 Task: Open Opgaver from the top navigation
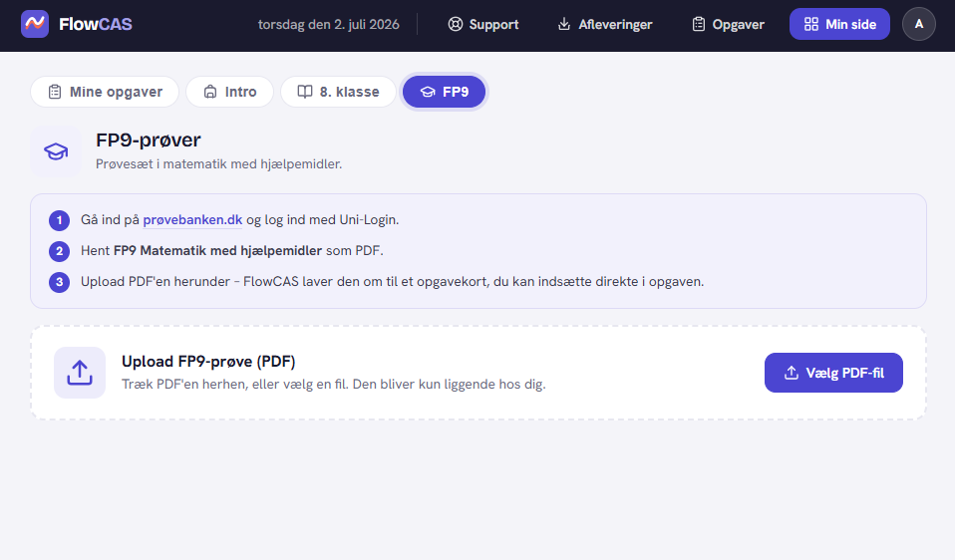729,24
